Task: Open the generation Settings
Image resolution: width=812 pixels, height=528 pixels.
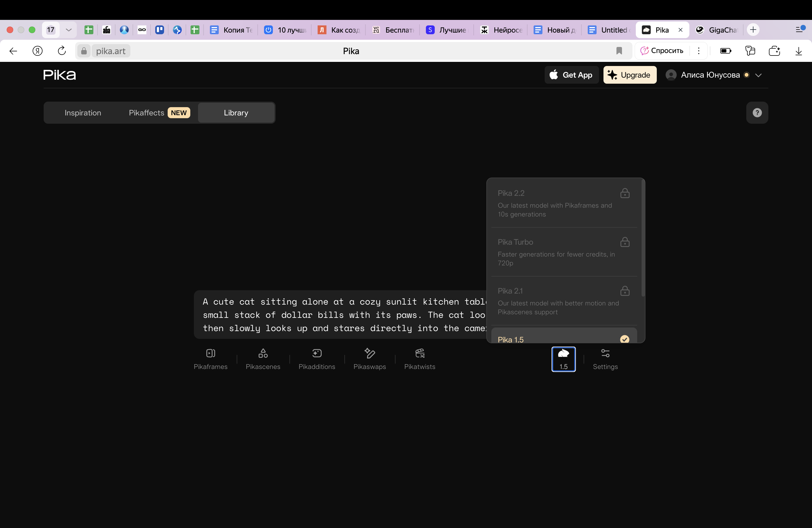Action: (x=605, y=359)
